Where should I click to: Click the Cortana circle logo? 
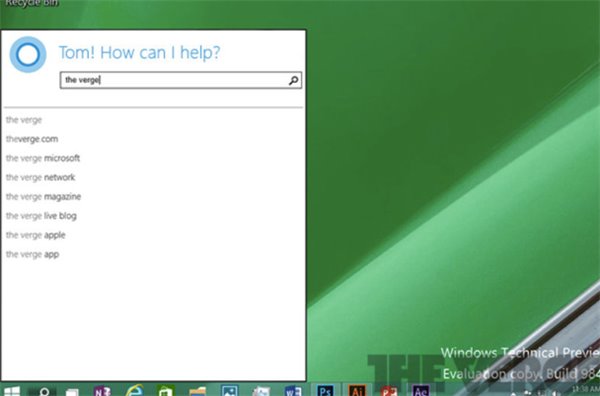point(28,54)
